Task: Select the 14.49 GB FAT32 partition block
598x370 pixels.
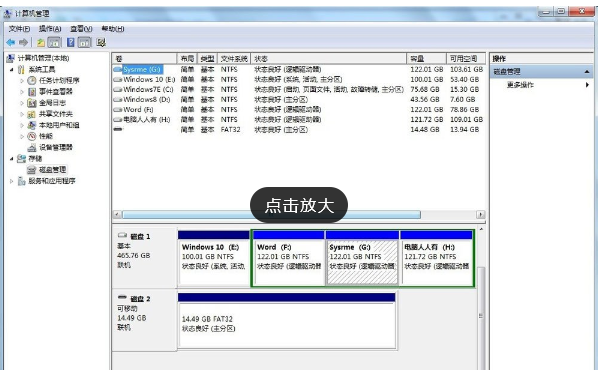Action: (x=287, y=320)
